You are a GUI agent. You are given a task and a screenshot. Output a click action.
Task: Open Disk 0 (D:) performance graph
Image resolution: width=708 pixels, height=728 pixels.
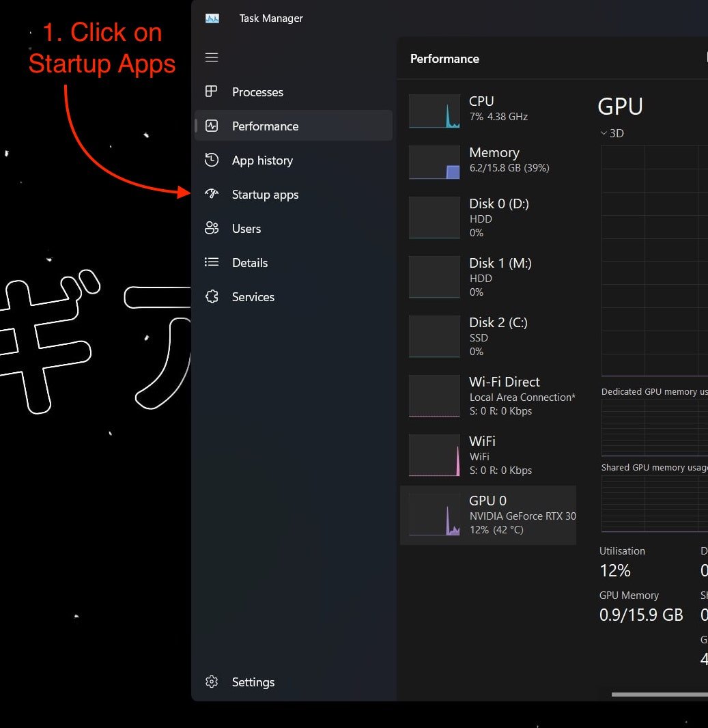coord(487,218)
